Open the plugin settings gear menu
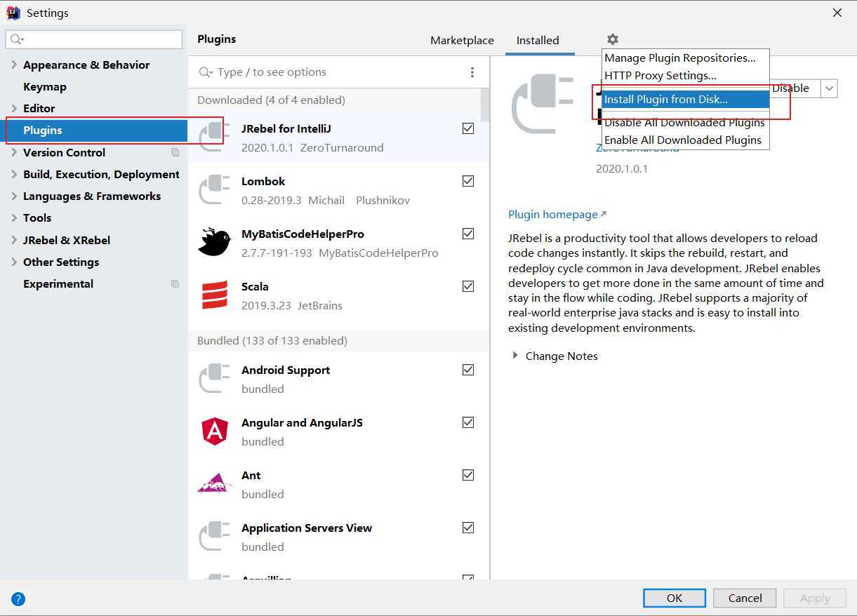Image resolution: width=857 pixels, height=616 pixels. [613, 40]
